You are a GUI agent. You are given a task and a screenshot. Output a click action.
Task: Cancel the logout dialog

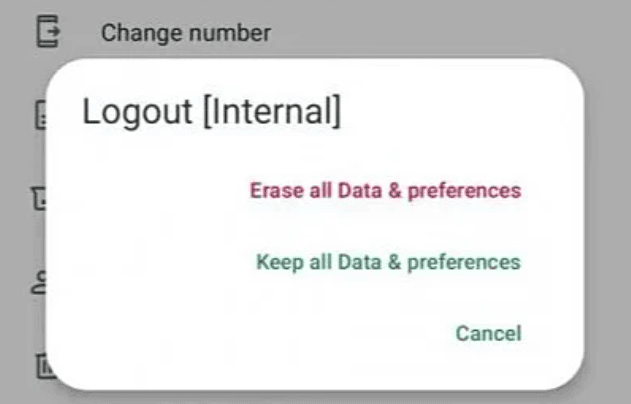(488, 333)
